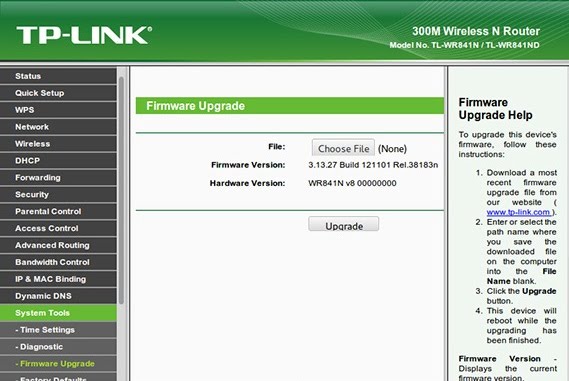The width and height of the screenshot is (569, 381).
Task: Click the Upgrade button
Action: (x=344, y=224)
